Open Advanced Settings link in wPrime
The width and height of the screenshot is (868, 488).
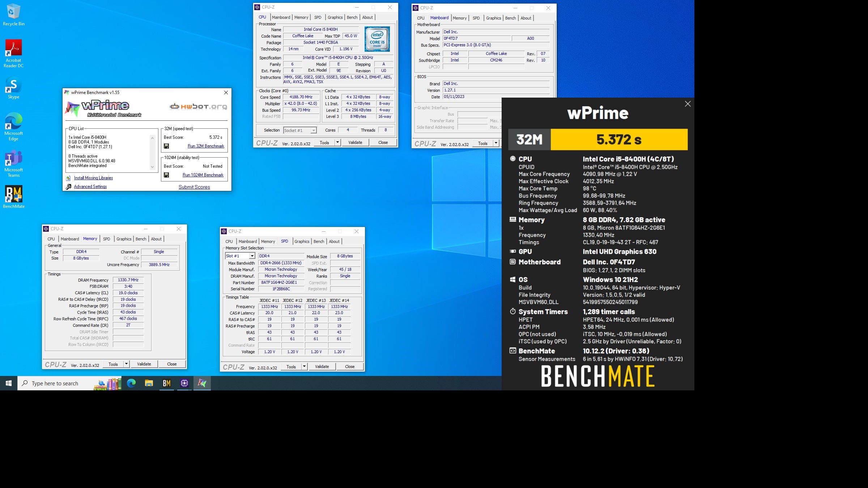pos(90,187)
